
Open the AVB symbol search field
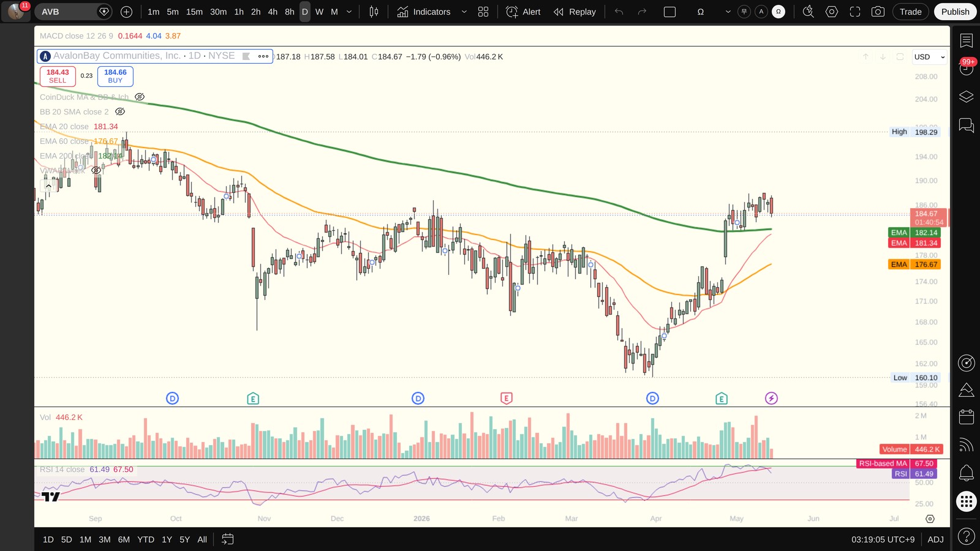tap(73, 12)
